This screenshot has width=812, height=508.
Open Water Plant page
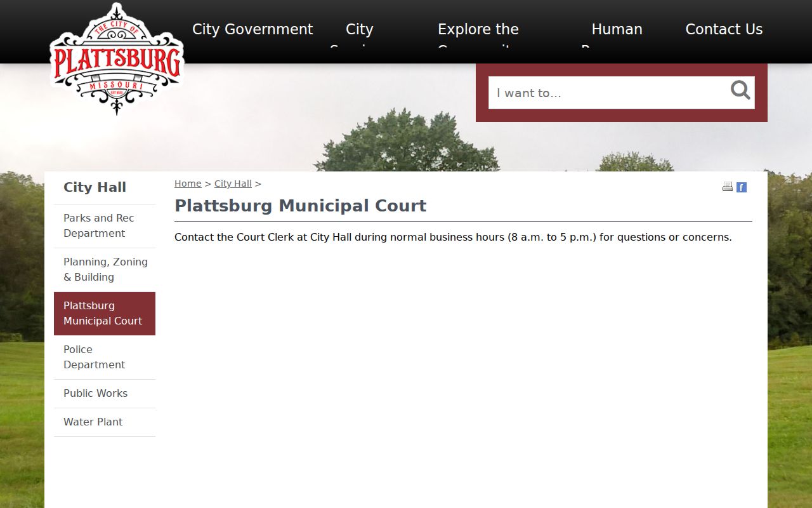pos(105,422)
